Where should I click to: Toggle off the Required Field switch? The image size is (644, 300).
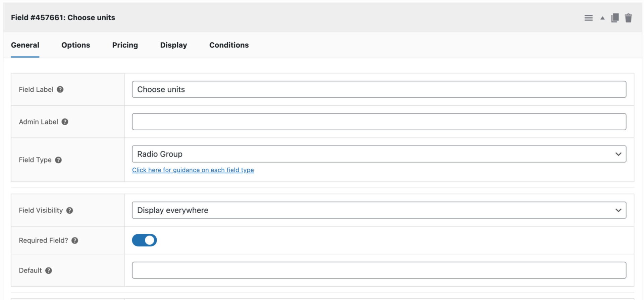coord(144,240)
